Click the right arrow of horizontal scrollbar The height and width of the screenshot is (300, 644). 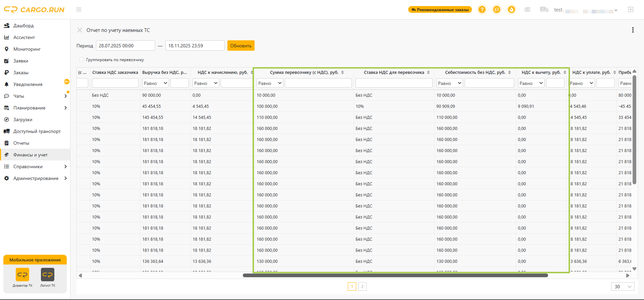(628, 276)
